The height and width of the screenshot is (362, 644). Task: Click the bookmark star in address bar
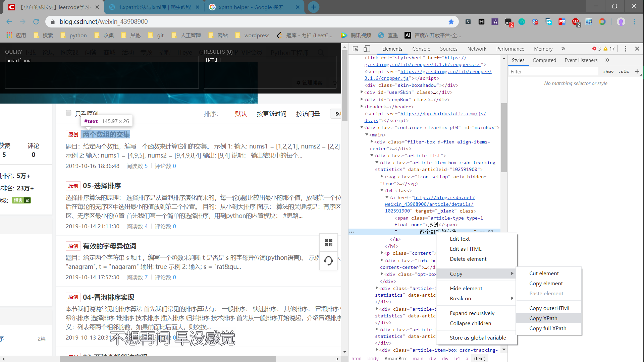pos(451,22)
